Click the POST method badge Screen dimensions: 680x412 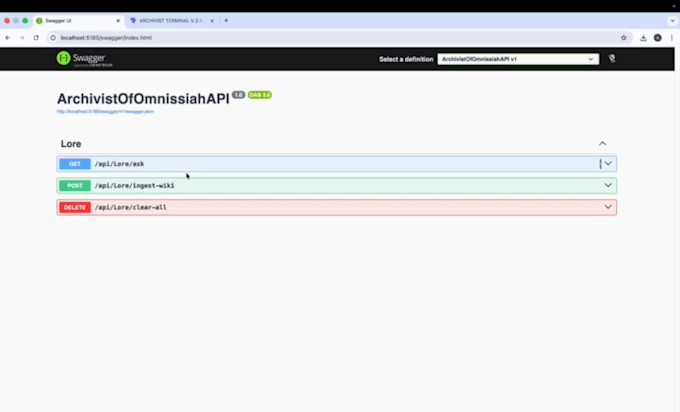[x=75, y=186]
